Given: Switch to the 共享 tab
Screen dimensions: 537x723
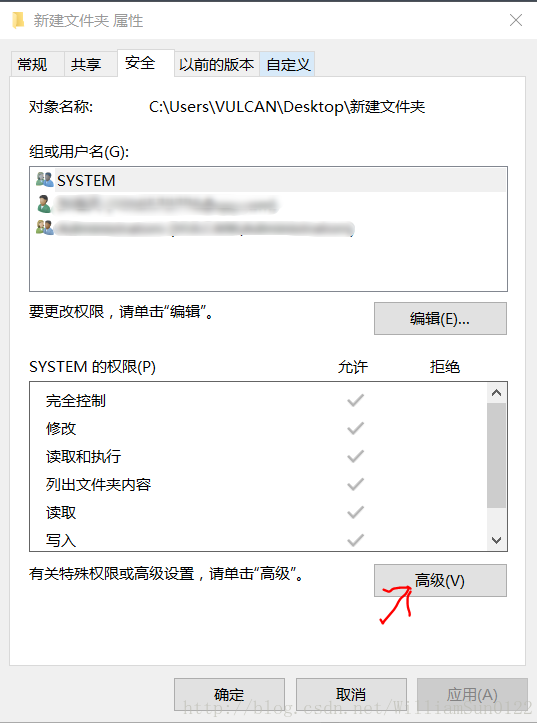Looking at the screenshot, I should click(86, 64).
